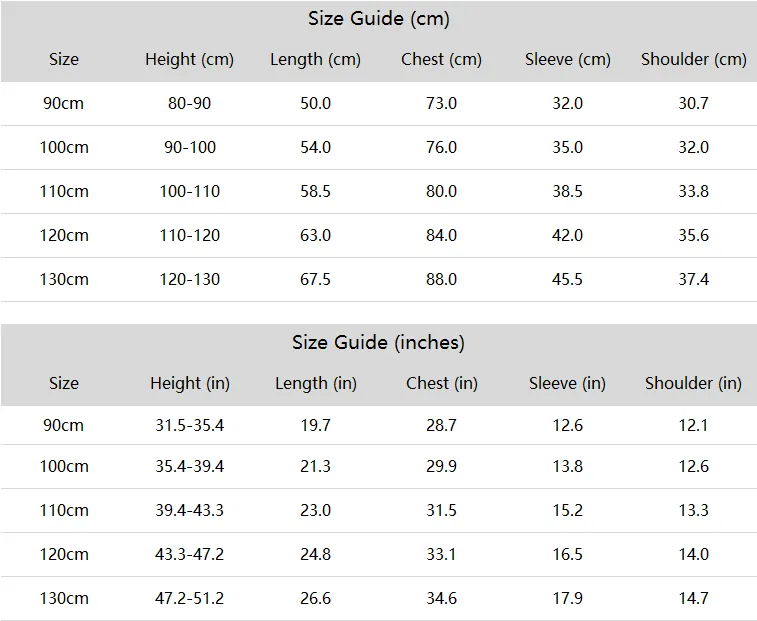Click the 76.0 chest value
The height and width of the screenshot is (621, 757).
[x=441, y=147]
